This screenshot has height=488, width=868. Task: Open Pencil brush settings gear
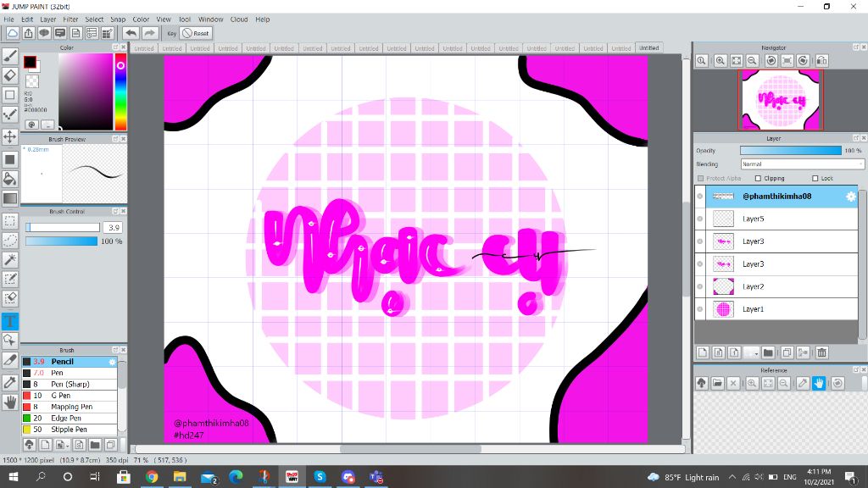click(113, 362)
